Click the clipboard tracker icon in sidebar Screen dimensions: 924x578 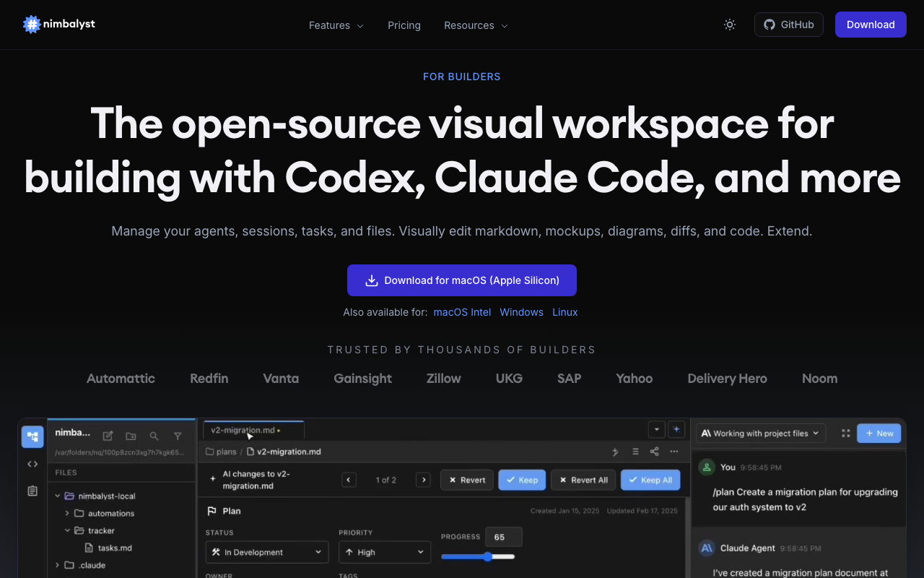32,491
